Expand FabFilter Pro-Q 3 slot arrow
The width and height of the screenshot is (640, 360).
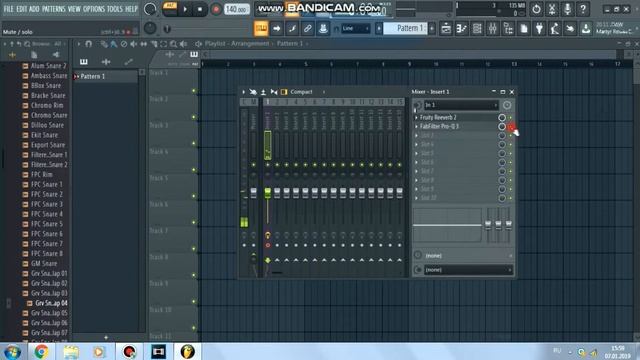click(x=416, y=127)
